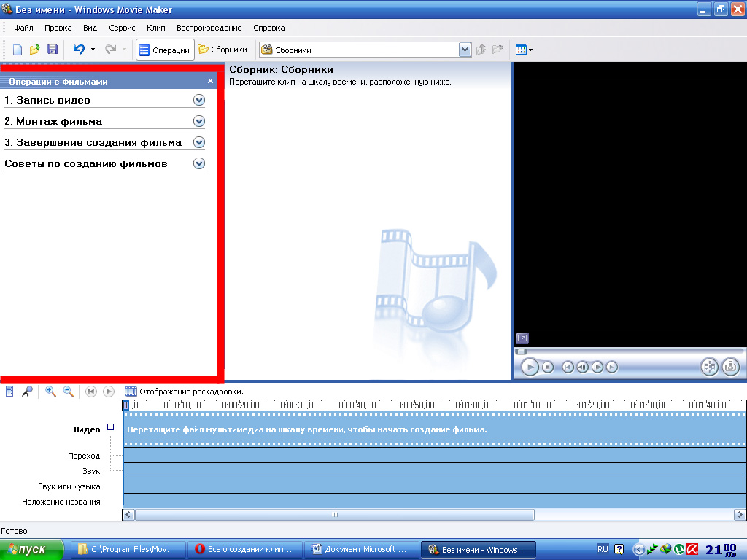The height and width of the screenshot is (560, 747).
Task: Step to next frame in monitor
Action: (x=597, y=367)
